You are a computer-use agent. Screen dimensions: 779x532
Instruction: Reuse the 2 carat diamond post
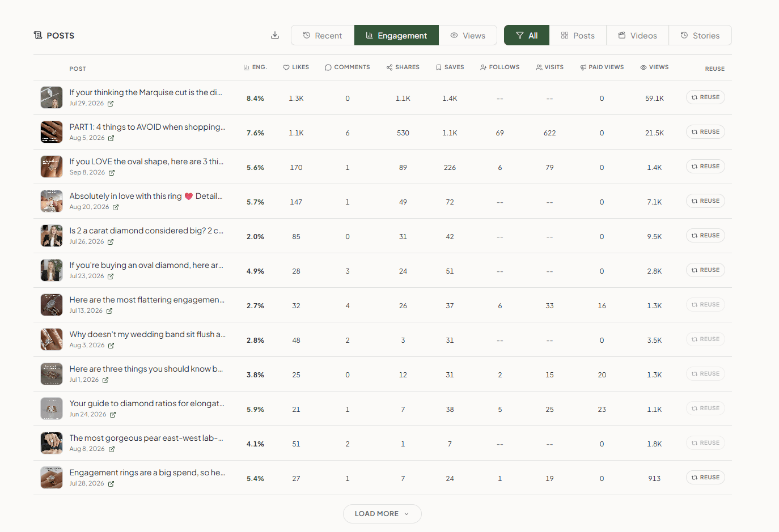click(x=705, y=236)
